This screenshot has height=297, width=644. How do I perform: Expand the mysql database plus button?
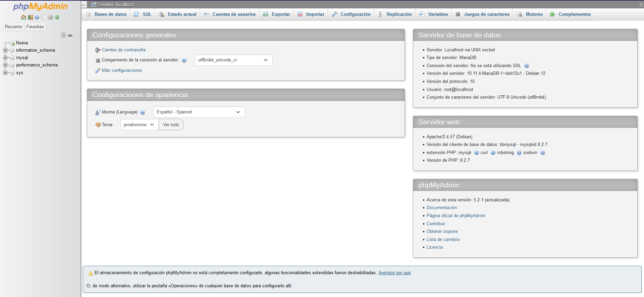(5, 58)
